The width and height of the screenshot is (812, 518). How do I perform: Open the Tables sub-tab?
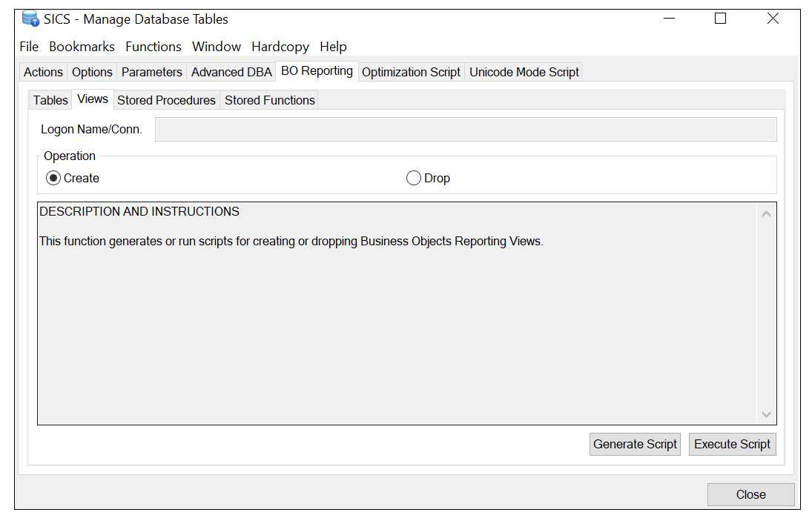click(49, 100)
